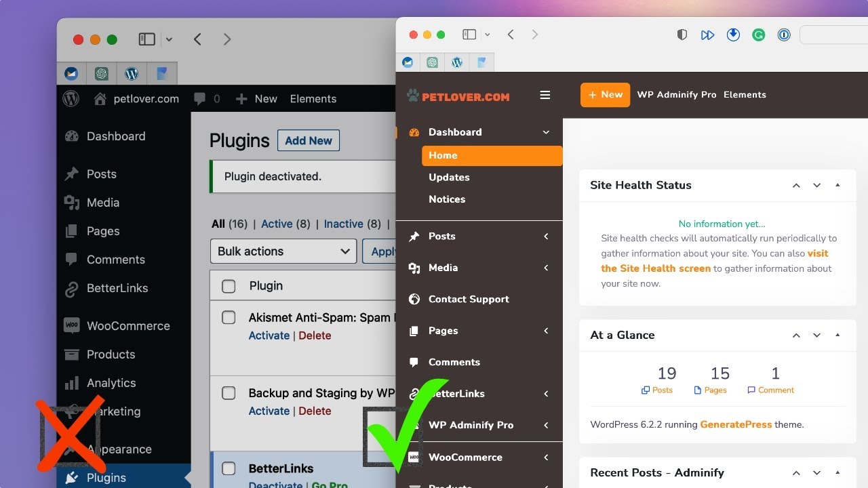Open the GeneratePress theme link
The width and height of the screenshot is (868, 488).
736,424
